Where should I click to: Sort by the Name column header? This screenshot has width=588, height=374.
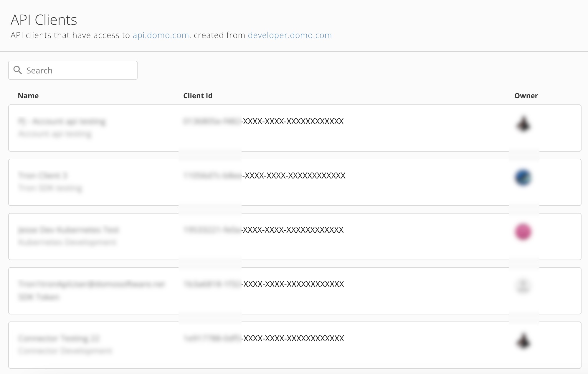(28, 96)
